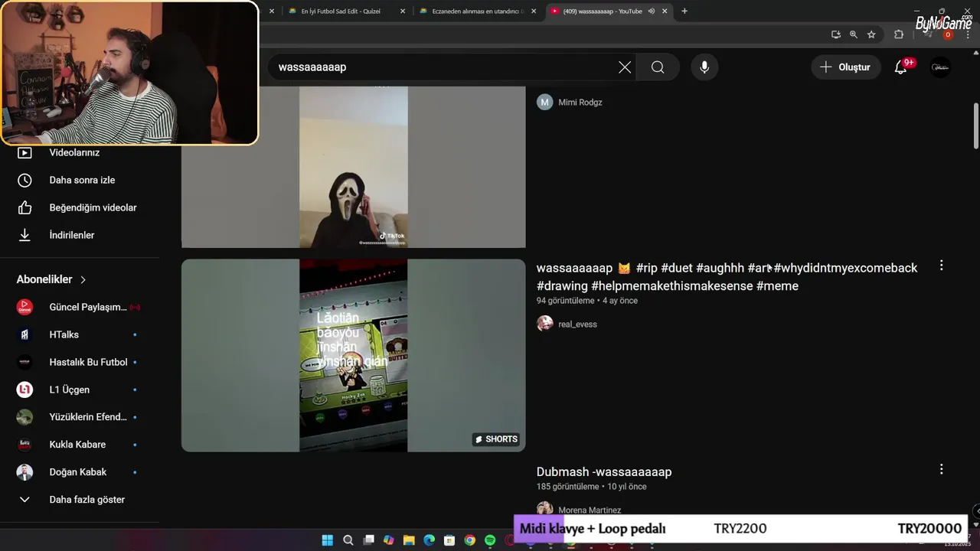Viewport: 980px width, 551px height.
Task: Click the Güncel Paylaşım channel avatar
Action: coord(24,307)
